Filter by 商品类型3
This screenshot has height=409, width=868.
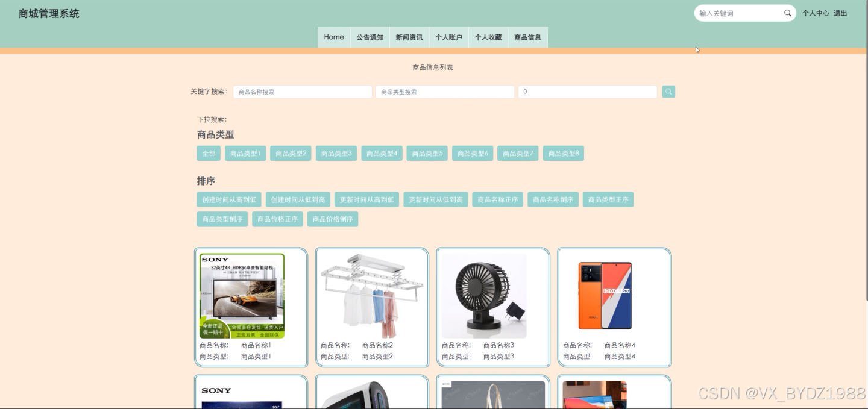[336, 154]
